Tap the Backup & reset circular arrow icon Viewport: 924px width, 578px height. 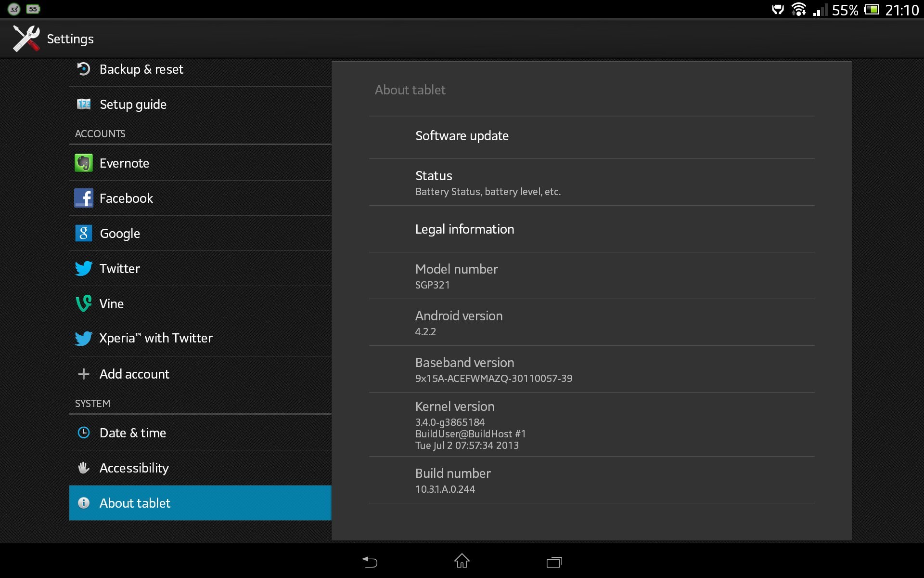point(84,69)
